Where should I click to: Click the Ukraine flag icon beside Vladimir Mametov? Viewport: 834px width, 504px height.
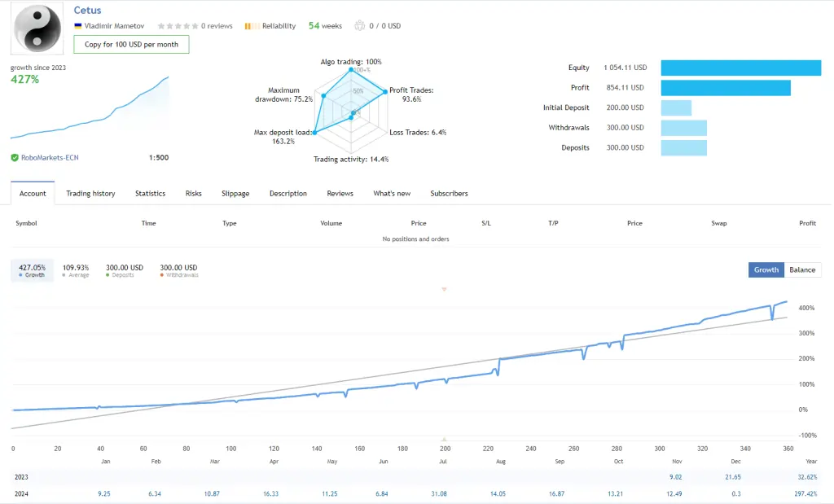77,25
